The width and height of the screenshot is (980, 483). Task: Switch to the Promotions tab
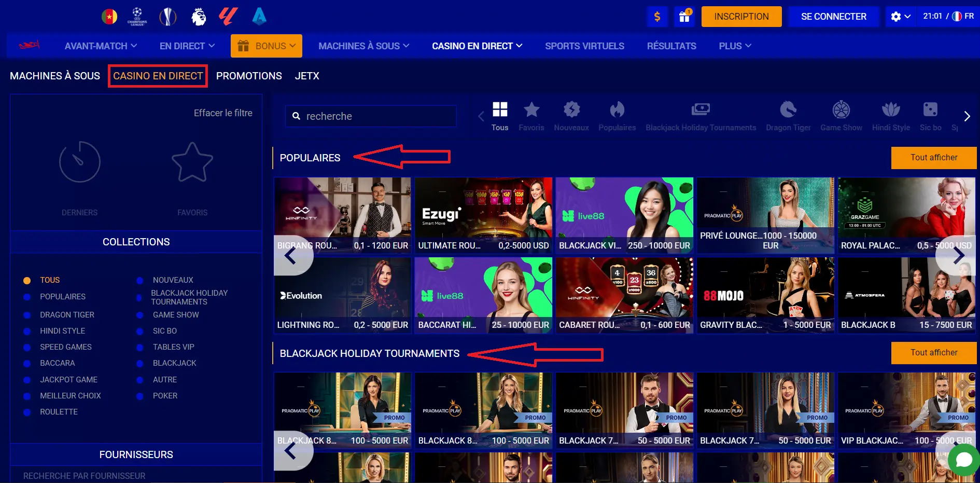click(249, 76)
